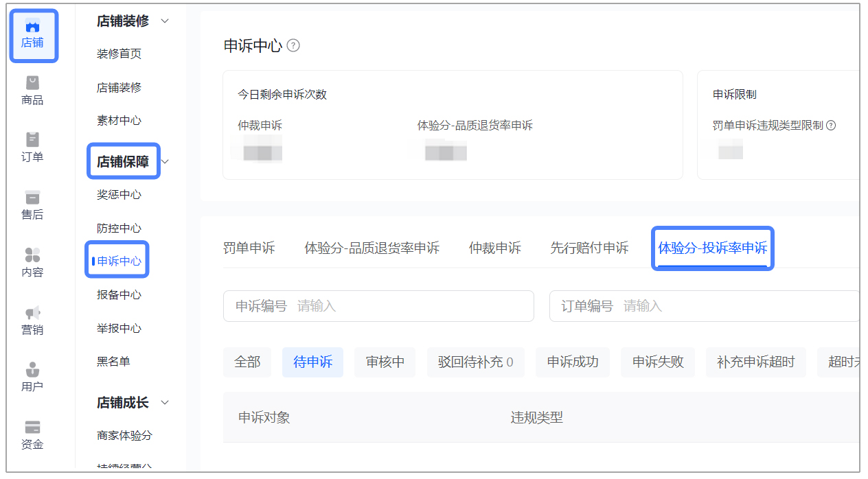Collapse the 店铺装修 menu section
Image resolution: width=868 pixels, height=479 pixels.
pyautogui.click(x=165, y=21)
